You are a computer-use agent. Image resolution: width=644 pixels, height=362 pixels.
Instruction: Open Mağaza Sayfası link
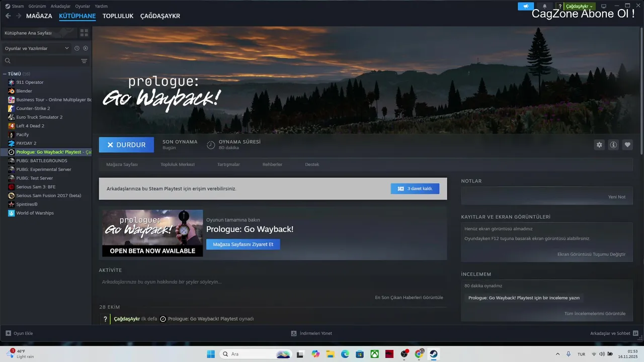click(x=122, y=164)
